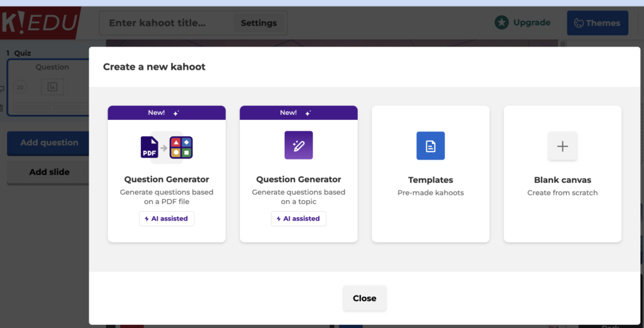Screen dimensions: 644x328
Task: Select the Question slide thumbnail in sidebar
Action: pos(49,87)
